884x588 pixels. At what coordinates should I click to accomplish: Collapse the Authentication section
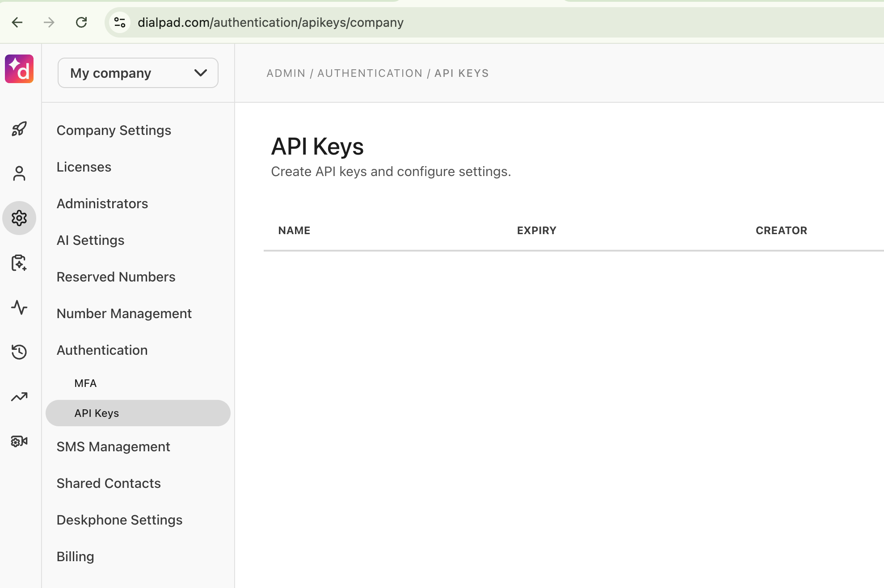click(x=102, y=350)
